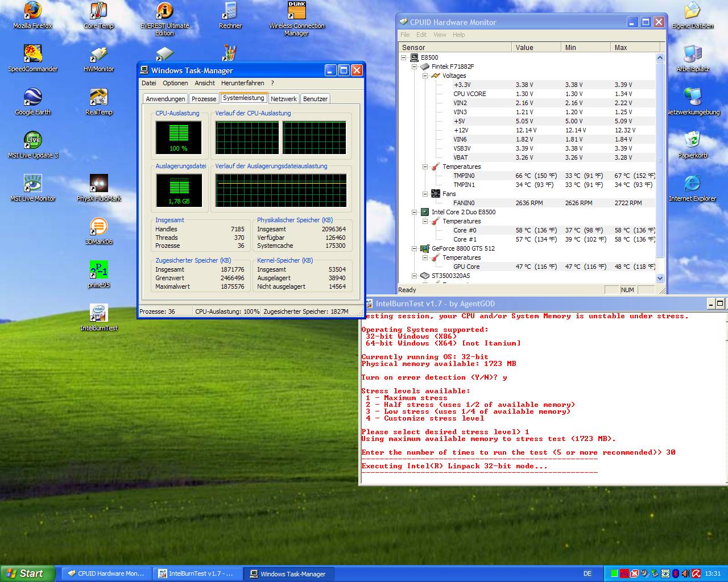
Task: Switch to the Netzwerk tab
Action: click(283, 99)
